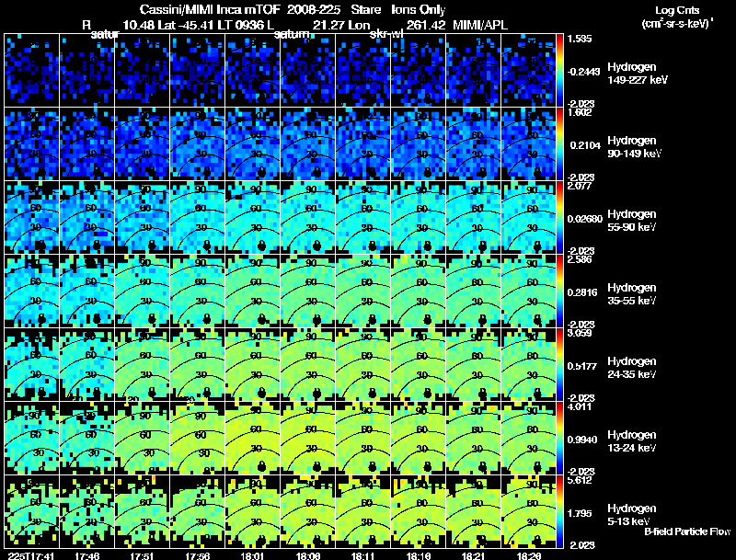This screenshot has width=736, height=560.
Task: Select the Hydrogen 90-149 keV panel at 17:51
Action: (143, 144)
